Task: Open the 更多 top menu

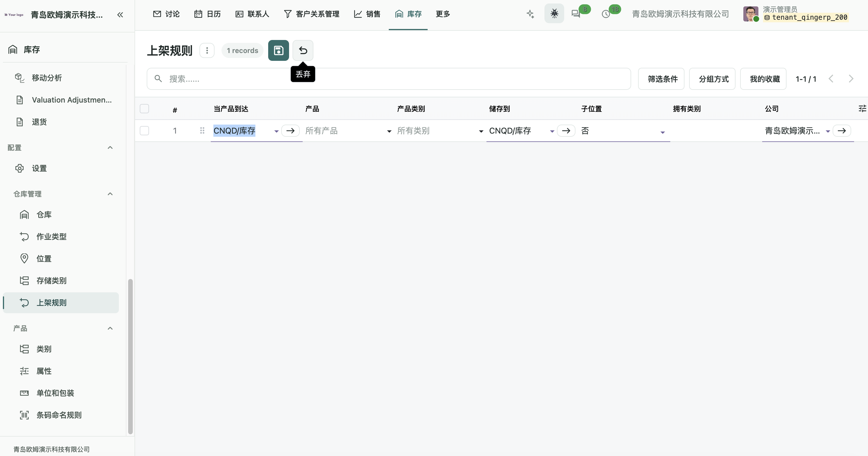Action: pyautogui.click(x=443, y=14)
